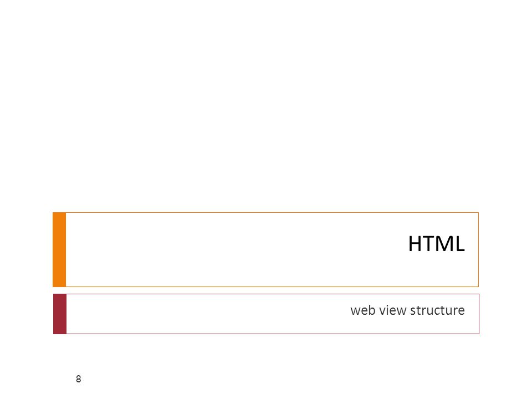Click the HTML title text

pos(436,244)
